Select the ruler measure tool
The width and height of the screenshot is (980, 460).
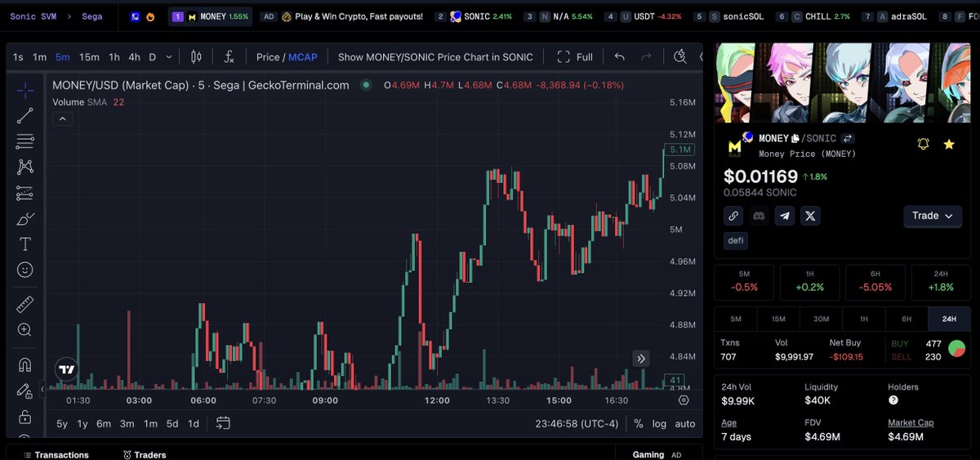(25, 305)
